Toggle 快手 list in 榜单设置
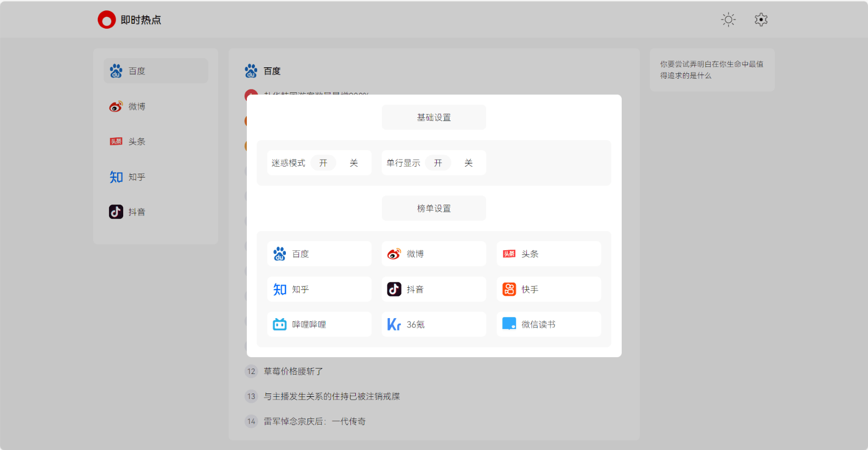The width and height of the screenshot is (868, 450). tap(548, 289)
